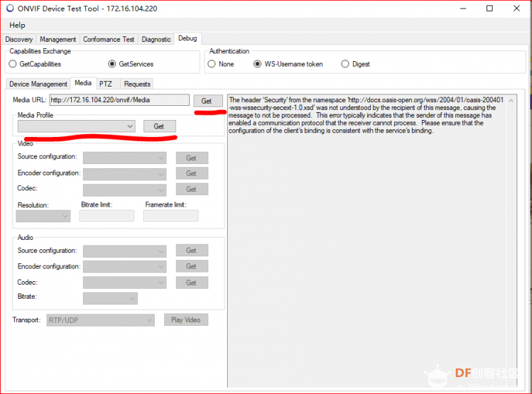Click Get for Audio Source configuration

192,250
